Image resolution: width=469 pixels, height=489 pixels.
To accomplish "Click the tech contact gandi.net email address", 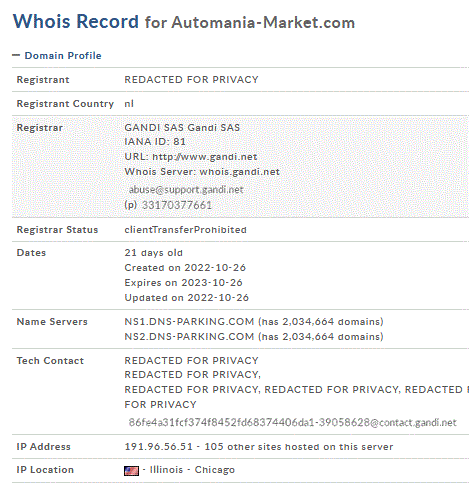I will (293, 422).
